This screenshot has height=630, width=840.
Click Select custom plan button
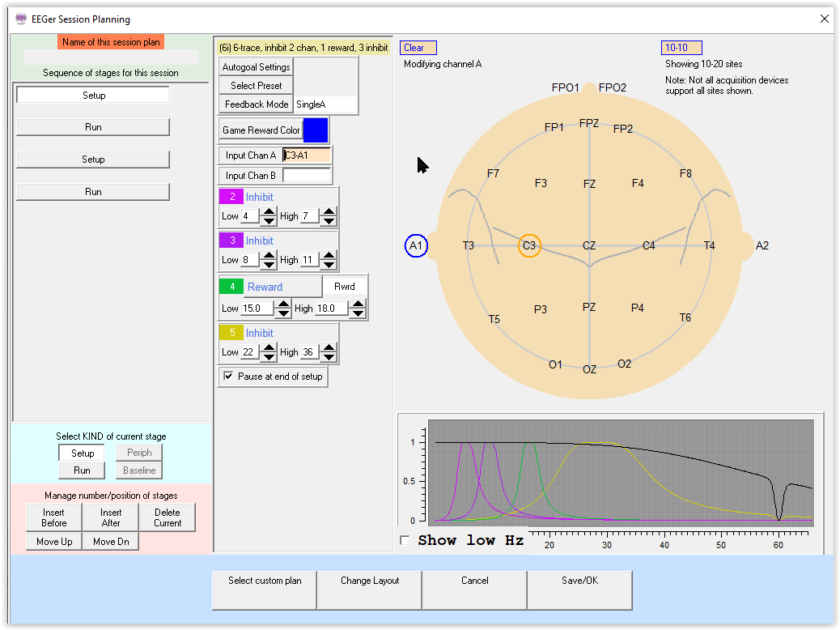265,590
